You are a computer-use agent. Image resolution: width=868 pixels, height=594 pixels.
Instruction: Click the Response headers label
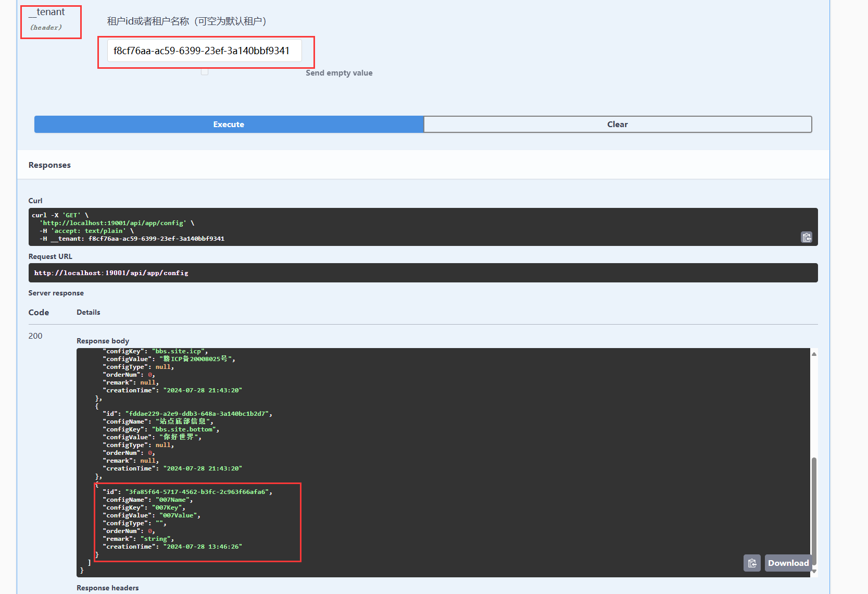click(x=107, y=588)
